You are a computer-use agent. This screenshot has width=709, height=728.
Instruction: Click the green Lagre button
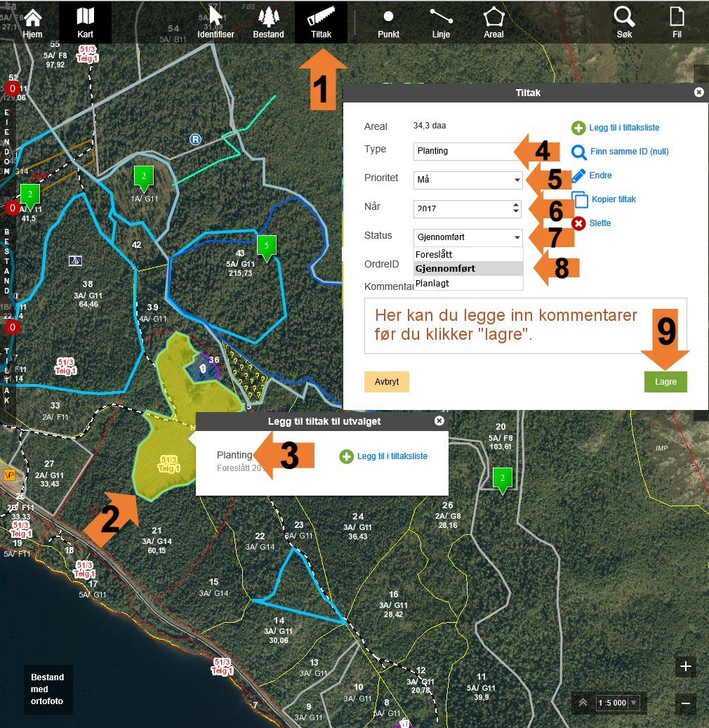(x=665, y=381)
